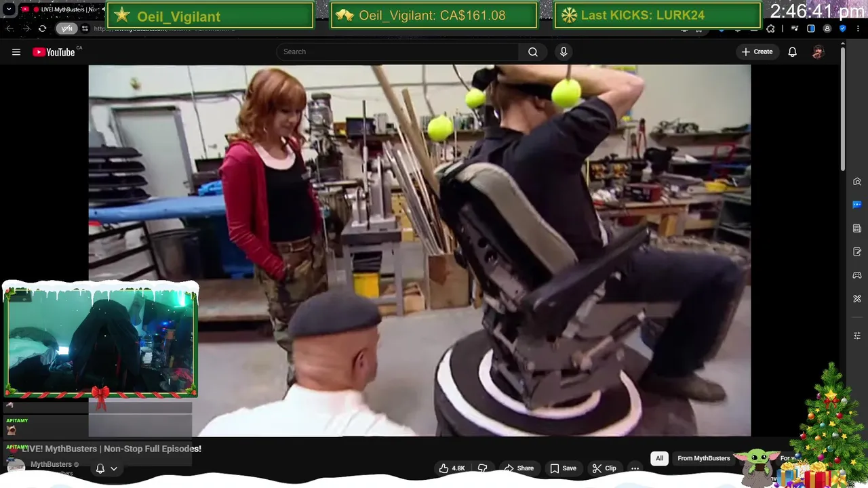The width and height of the screenshot is (868, 488).
Task: Open site settings icon beside URL
Action: (x=85, y=28)
